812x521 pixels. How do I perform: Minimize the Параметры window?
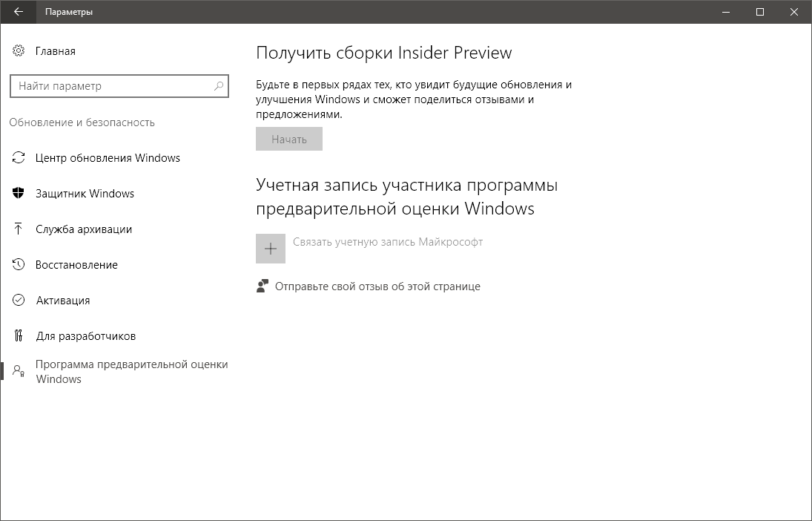726,12
